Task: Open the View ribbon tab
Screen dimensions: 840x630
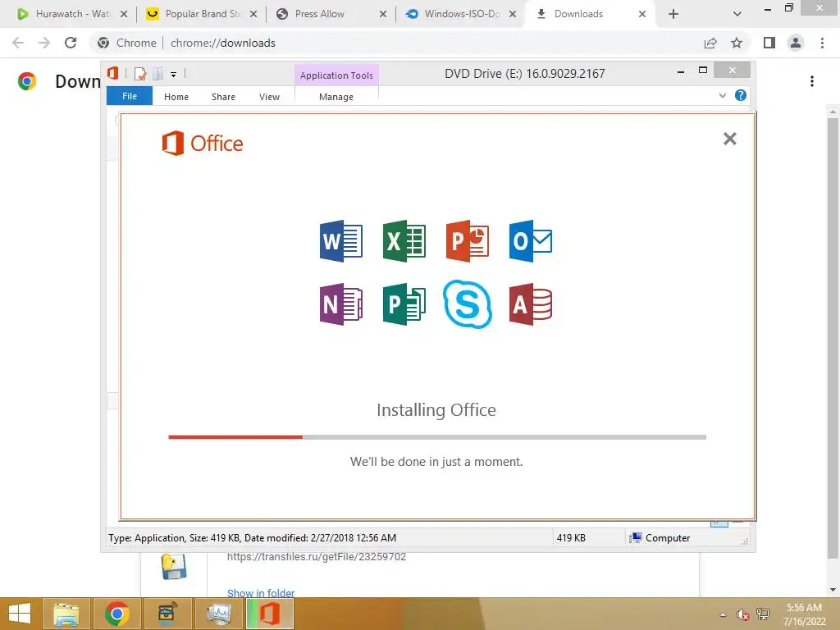Action: click(x=269, y=97)
